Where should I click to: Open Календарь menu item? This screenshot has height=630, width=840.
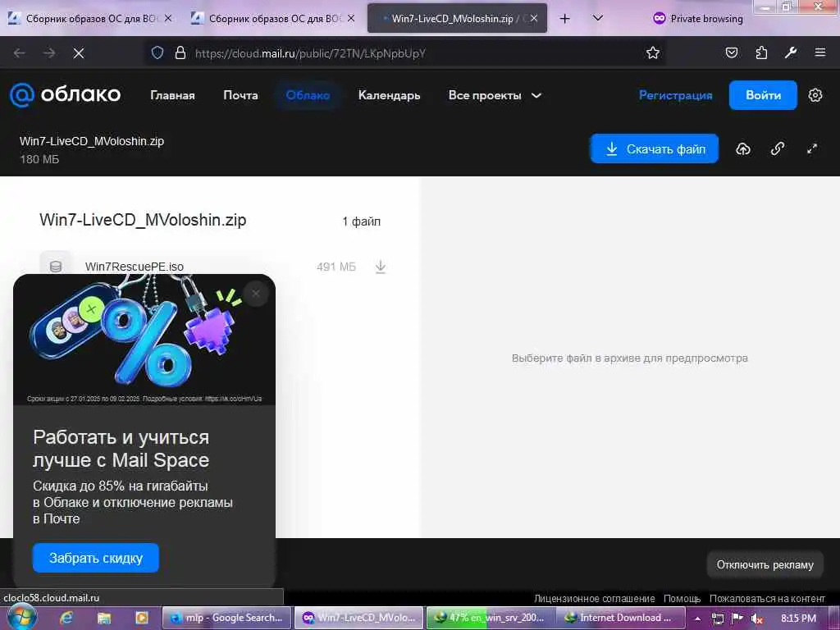click(389, 95)
